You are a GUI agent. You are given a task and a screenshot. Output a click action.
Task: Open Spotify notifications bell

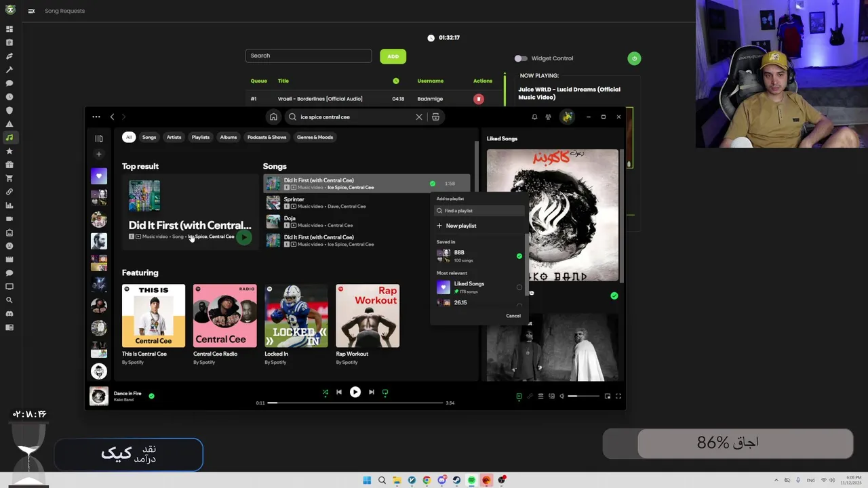click(534, 117)
